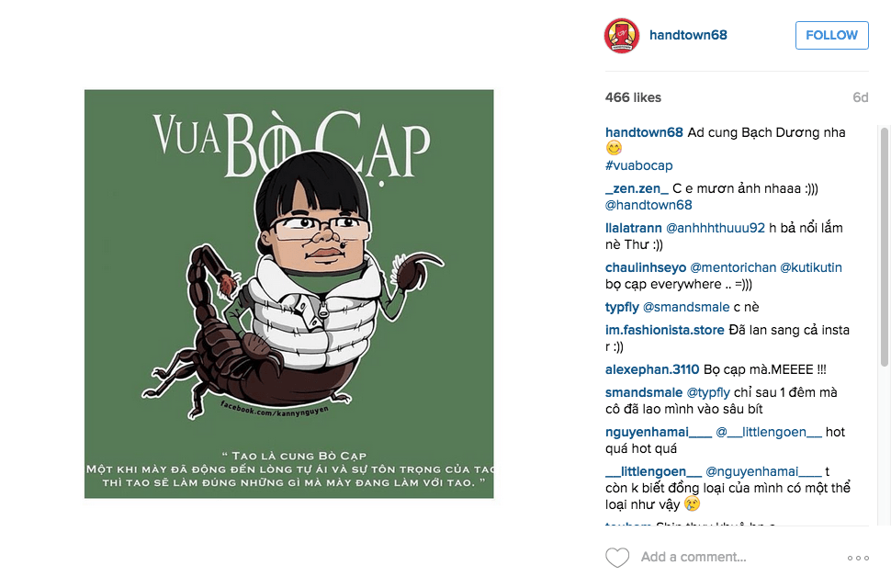
Task: Open nguyenhamai___ commenter profile
Action: point(658,433)
